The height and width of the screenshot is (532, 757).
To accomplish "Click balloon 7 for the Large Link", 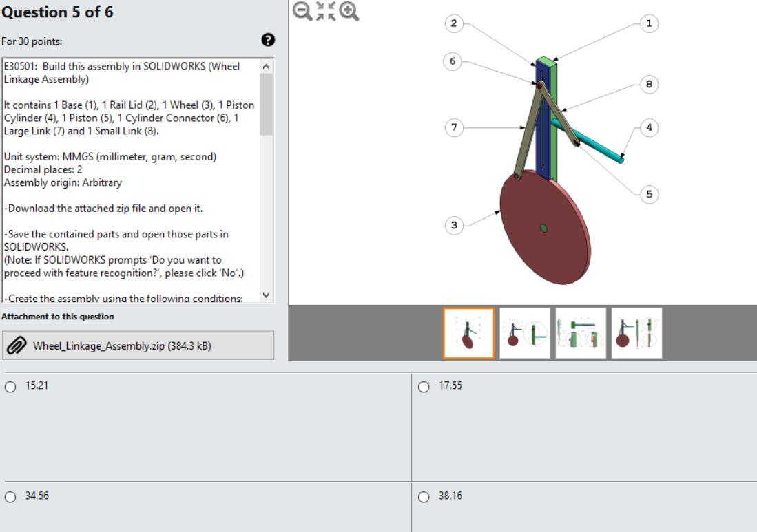I will [454, 127].
